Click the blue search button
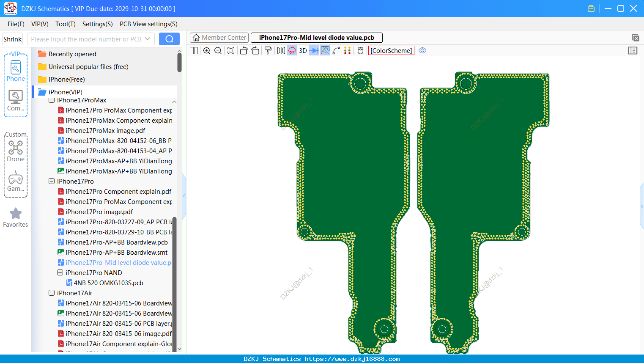The width and height of the screenshot is (644, 363). pos(169,39)
